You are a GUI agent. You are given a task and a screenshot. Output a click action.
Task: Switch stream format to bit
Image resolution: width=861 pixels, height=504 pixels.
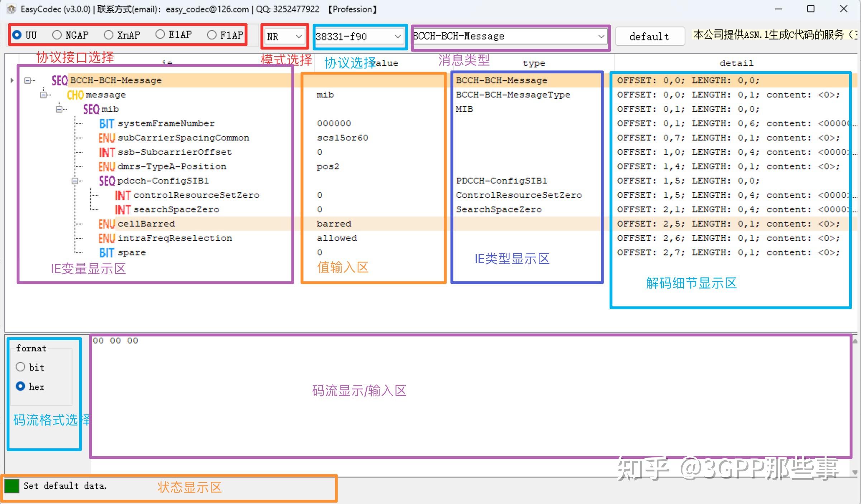click(20, 367)
